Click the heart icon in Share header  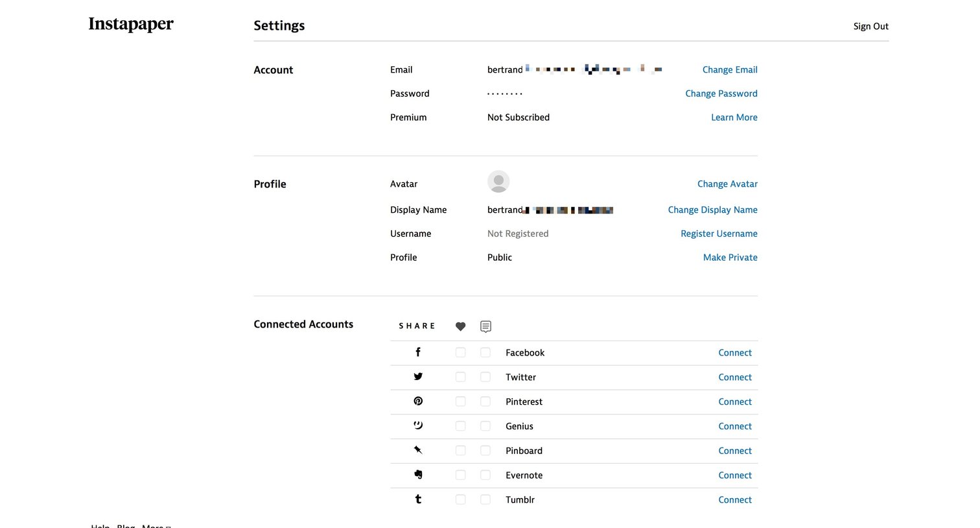(x=460, y=326)
